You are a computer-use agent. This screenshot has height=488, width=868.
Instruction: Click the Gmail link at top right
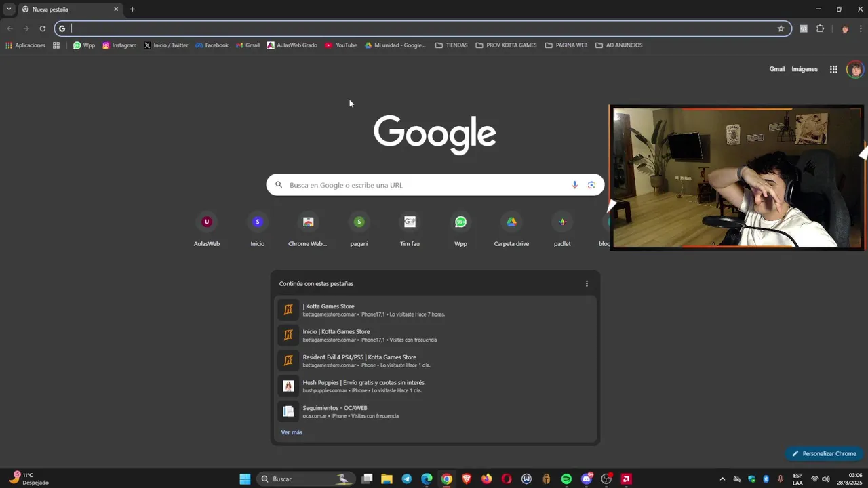[777, 69]
